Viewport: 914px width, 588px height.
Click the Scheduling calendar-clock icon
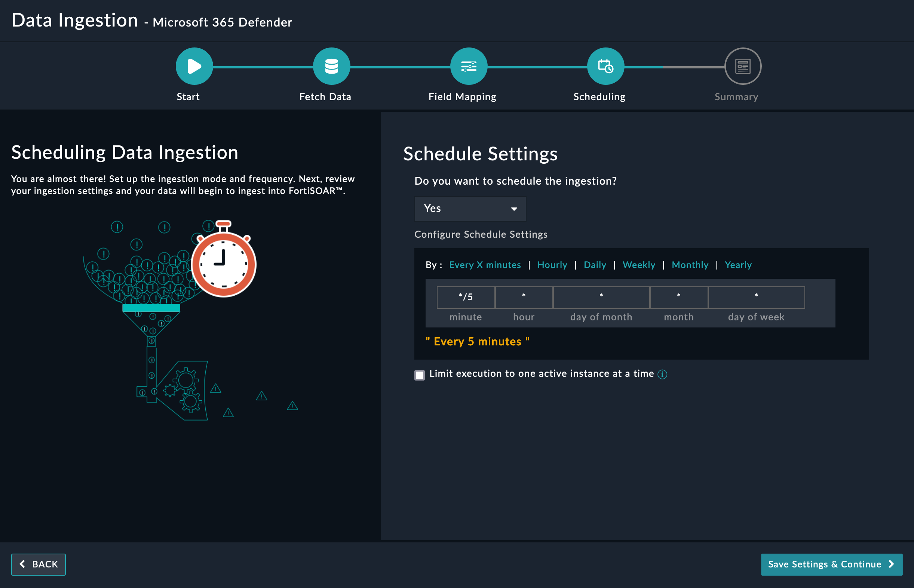(605, 67)
